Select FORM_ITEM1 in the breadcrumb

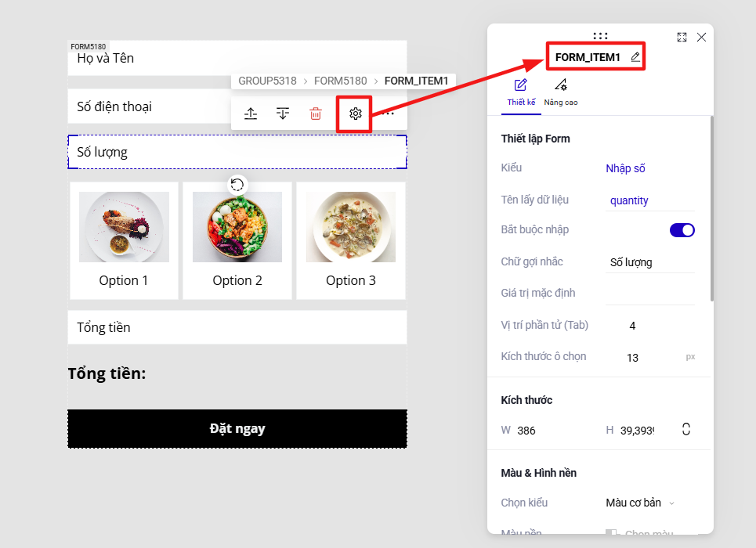point(416,81)
